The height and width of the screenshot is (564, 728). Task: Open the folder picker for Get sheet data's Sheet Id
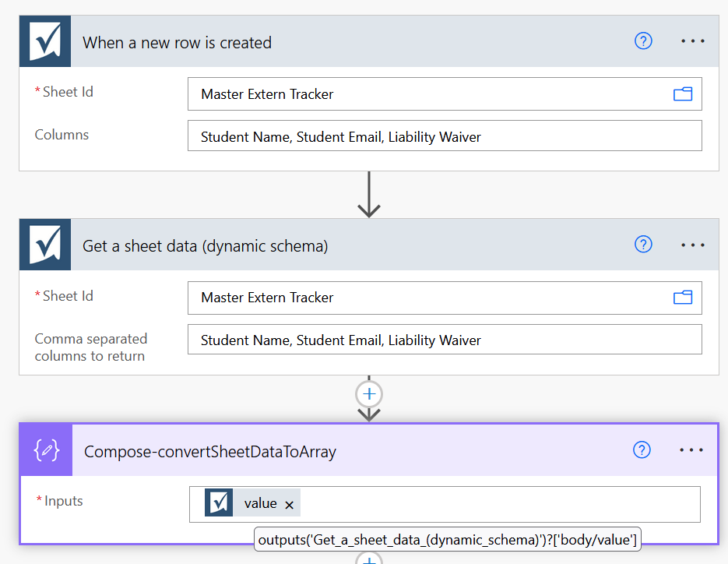pos(683,298)
